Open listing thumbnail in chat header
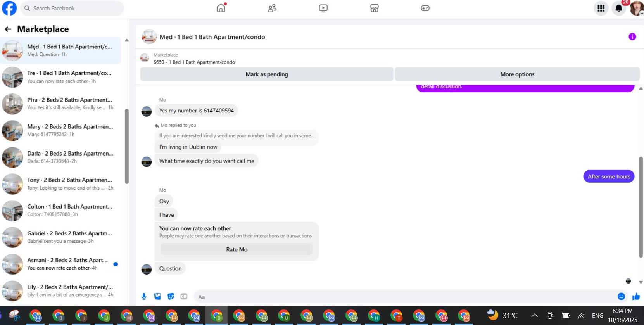The image size is (644, 325). point(149,37)
